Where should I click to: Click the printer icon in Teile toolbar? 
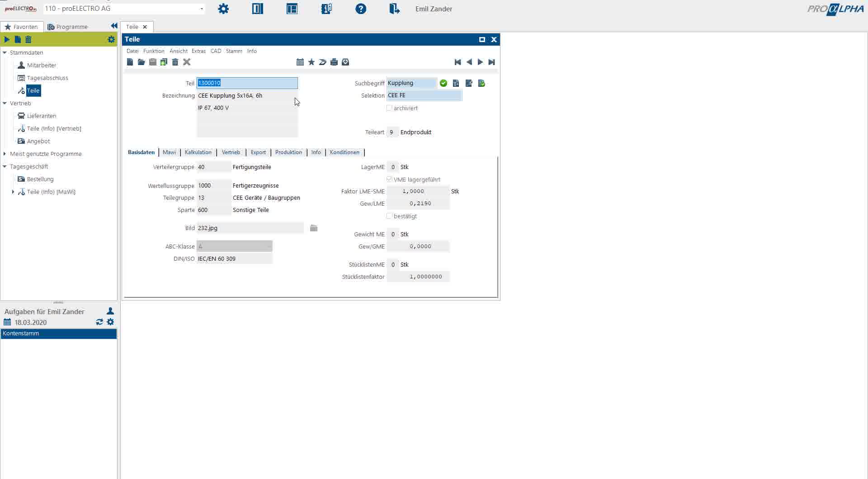(334, 62)
